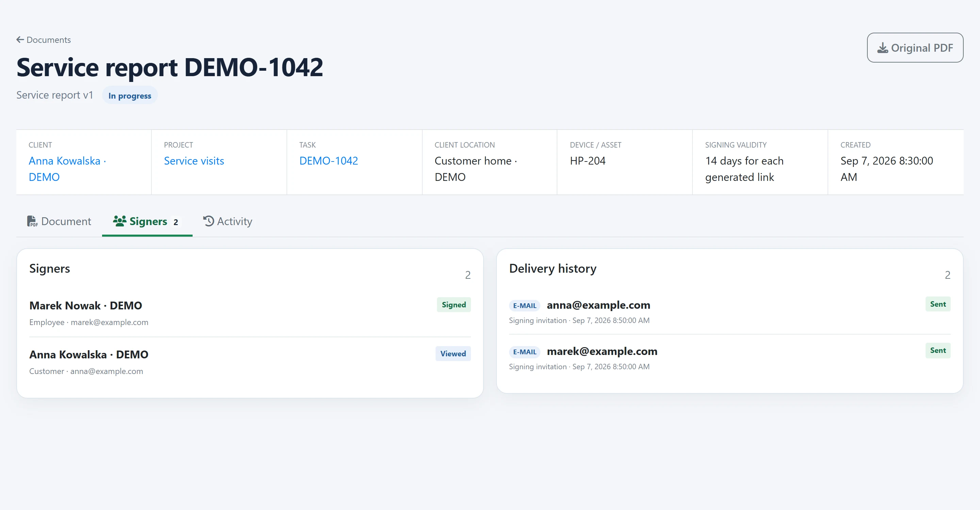Open client Anna Kowalska · DEMO link

pos(67,169)
